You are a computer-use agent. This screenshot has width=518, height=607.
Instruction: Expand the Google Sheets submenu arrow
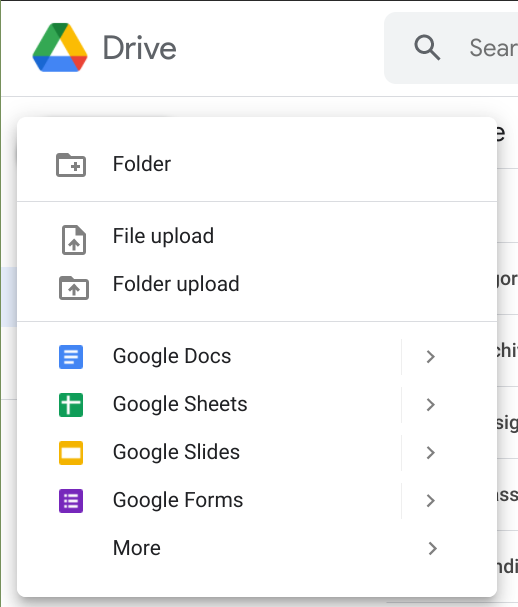(x=431, y=405)
